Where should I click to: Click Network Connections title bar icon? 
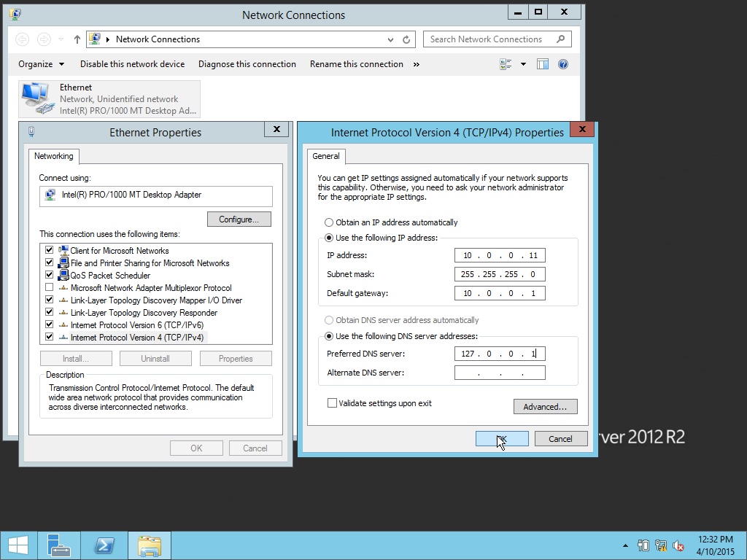point(15,15)
